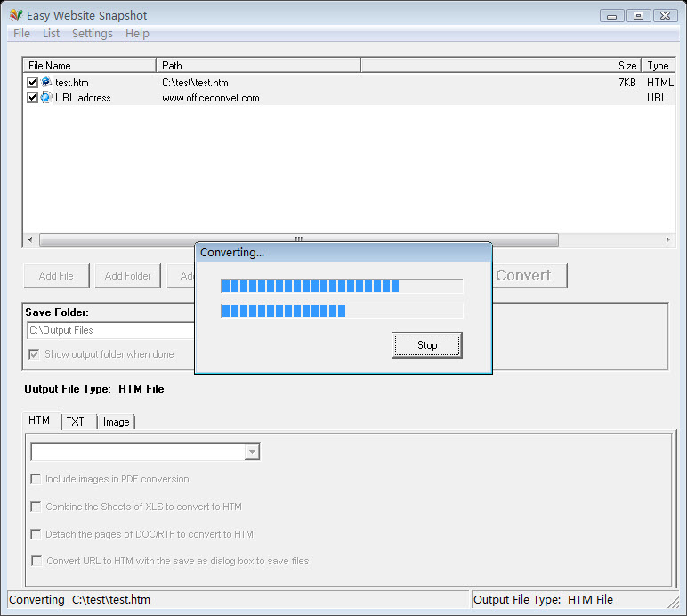This screenshot has width=687, height=616.
Task: Uncheck the test.htm row checkbox
Action: [x=32, y=83]
